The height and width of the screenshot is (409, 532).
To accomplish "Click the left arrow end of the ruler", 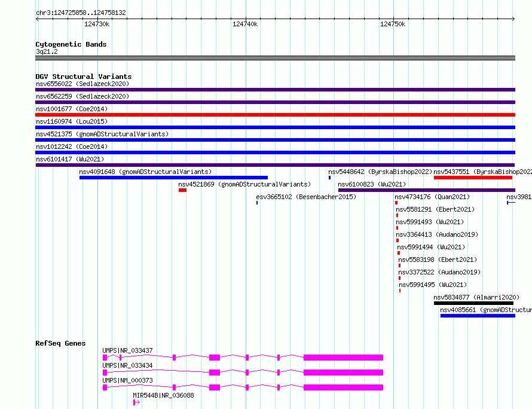I will pyautogui.click(x=37, y=19).
